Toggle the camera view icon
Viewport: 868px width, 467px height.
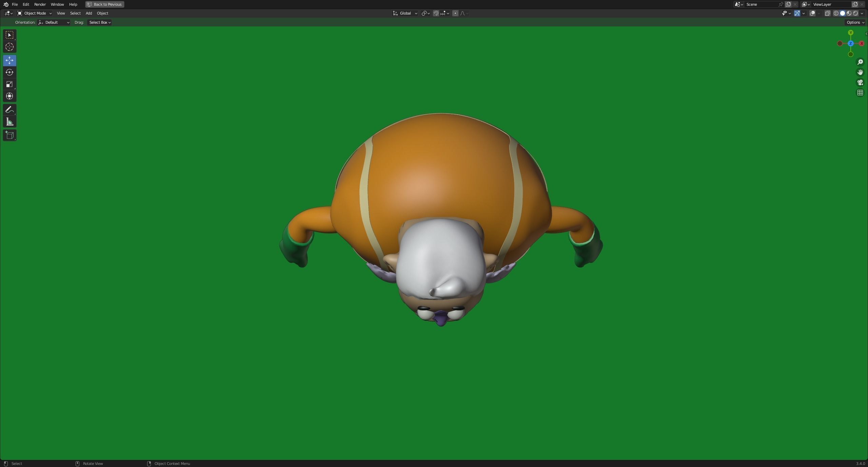tap(860, 82)
